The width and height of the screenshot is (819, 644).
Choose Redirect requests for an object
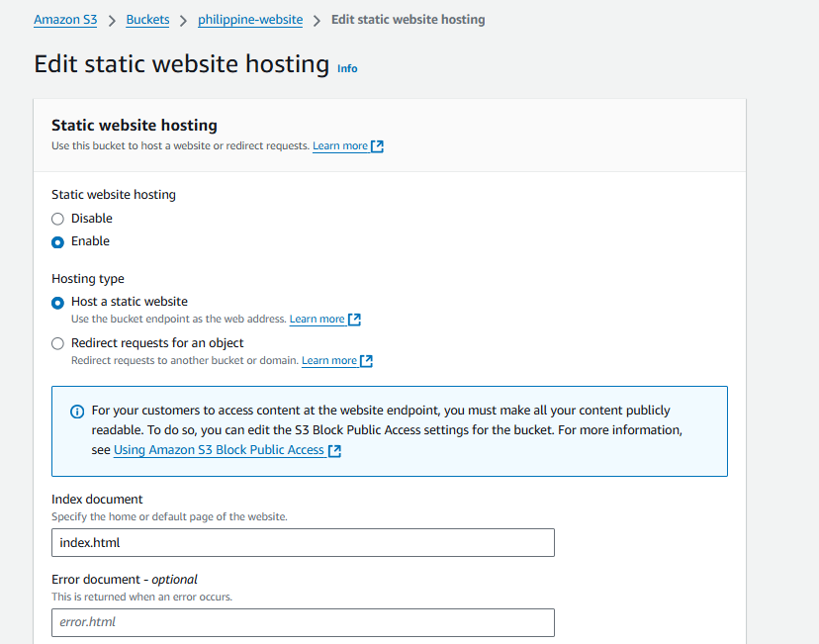(57, 343)
